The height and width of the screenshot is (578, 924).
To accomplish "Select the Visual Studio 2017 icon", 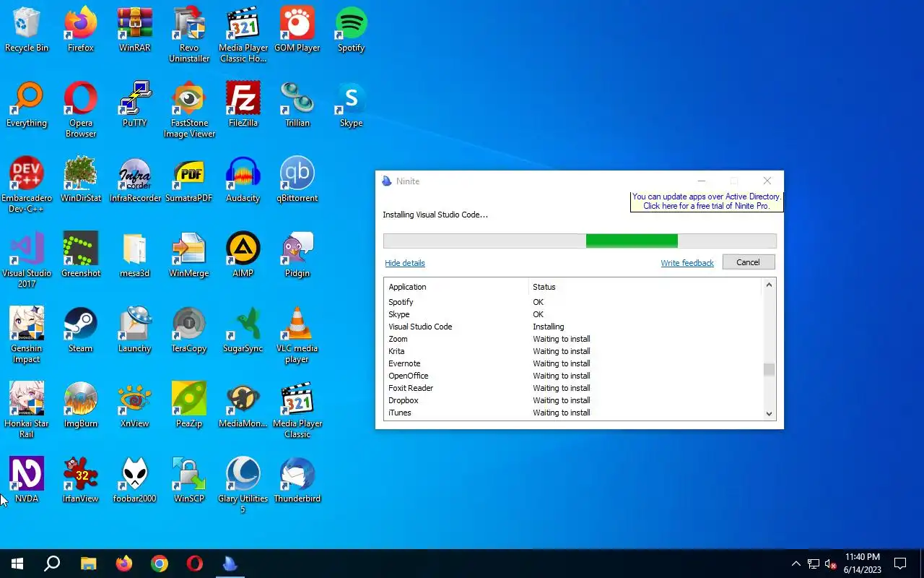I will [x=27, y=260].
